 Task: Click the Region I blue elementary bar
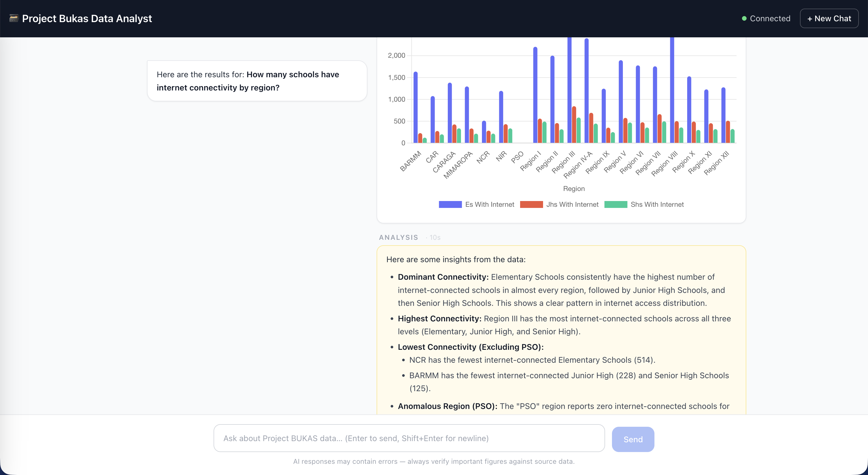pos(535,95)
